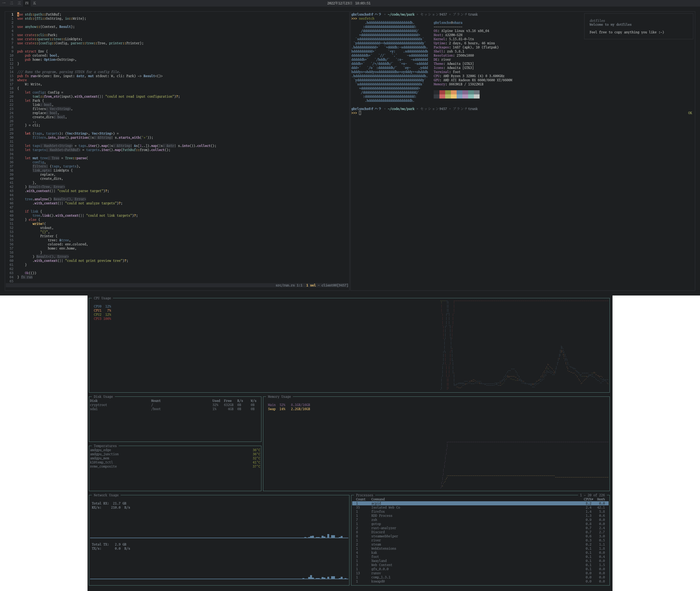
Task: Click the yellow swatch in neofetch palette
Action: (454, 97)
